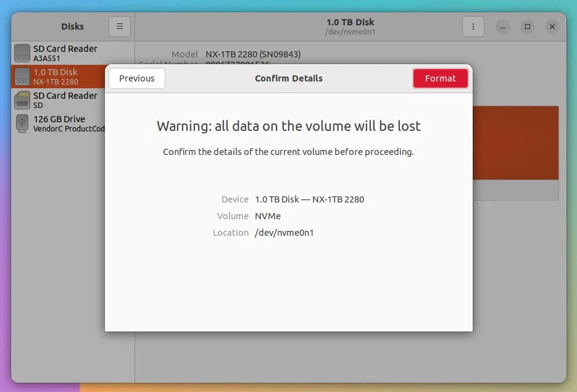Click the /dev/nvme0n1 Location value in dialog
This screenshot has width=577, height=392.
coord(284,233)
